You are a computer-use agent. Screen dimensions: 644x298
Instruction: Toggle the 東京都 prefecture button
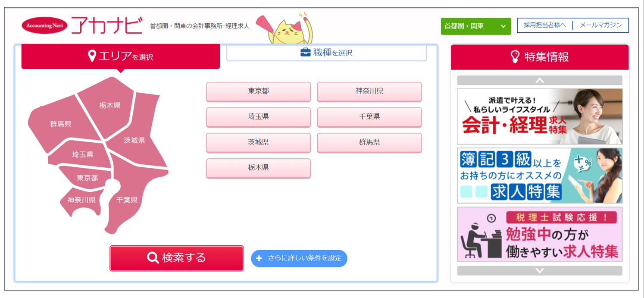(x=258, y=92)
